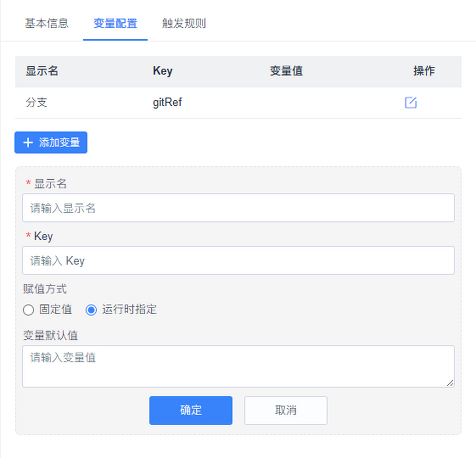The height and width of the screenshot is (458, 476).
Task: Click the 分支 display name cell
Action: point(36,102)
